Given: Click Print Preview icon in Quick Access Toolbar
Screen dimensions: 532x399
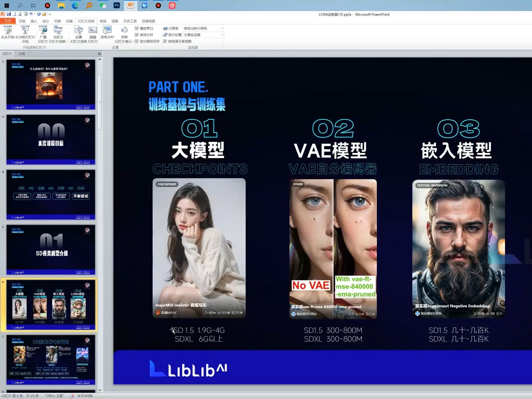Looking at the screenshot, I should [20, 14].
